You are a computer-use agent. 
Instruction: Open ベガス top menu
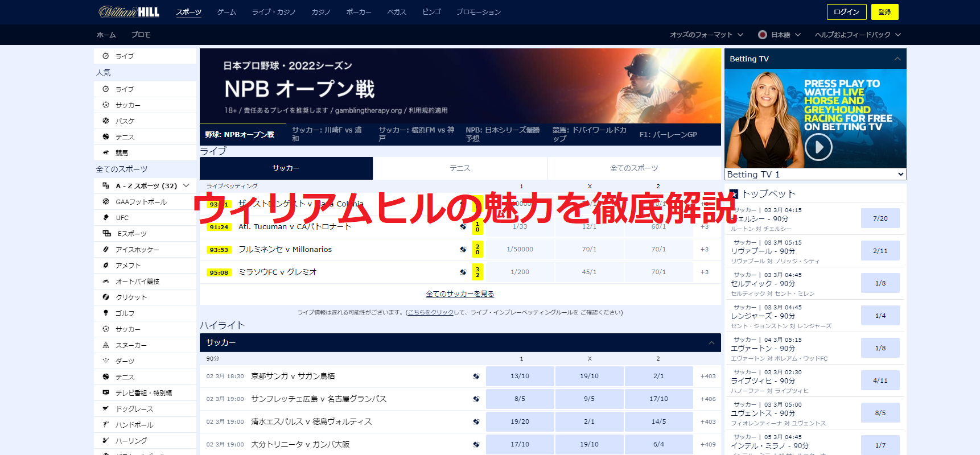tap(397, 12)
